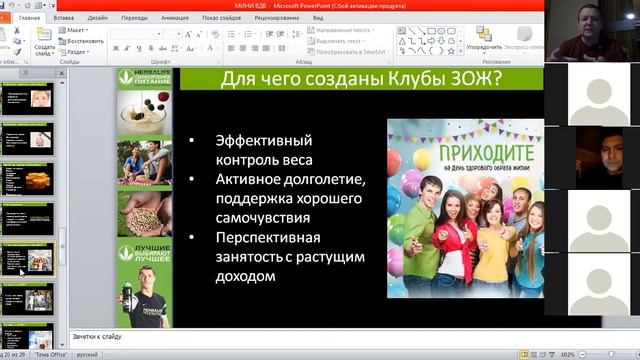Click Преобразовать в SmartArt
This screenshot has height=360, width=640.
click(348, 52)
